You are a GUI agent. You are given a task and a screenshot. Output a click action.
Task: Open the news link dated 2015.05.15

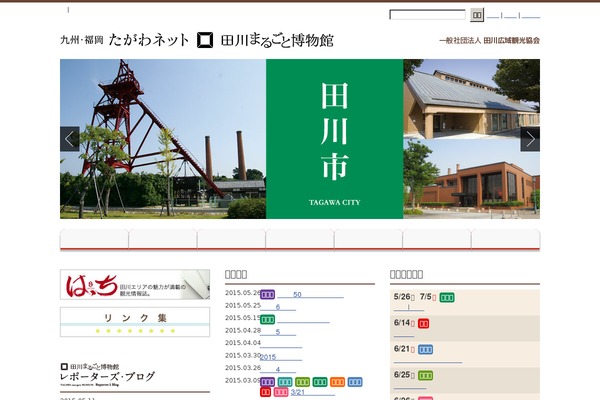(303, 320)
